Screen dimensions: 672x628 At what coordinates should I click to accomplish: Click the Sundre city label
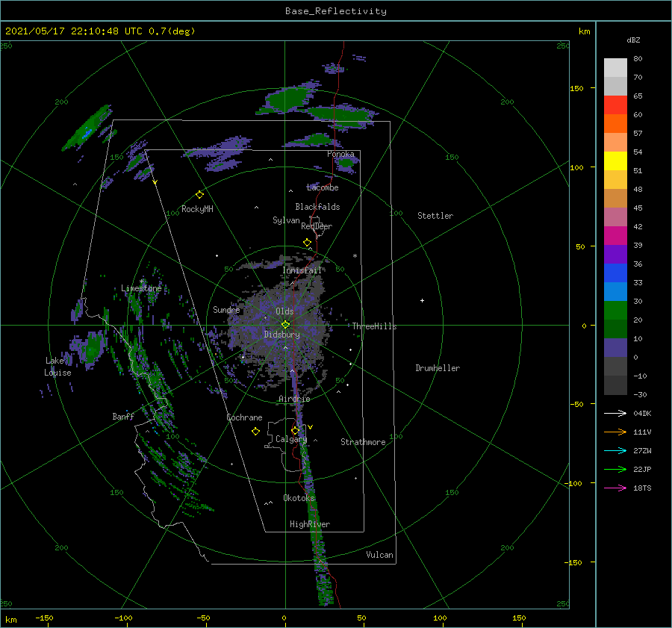(x=226, y=309)
